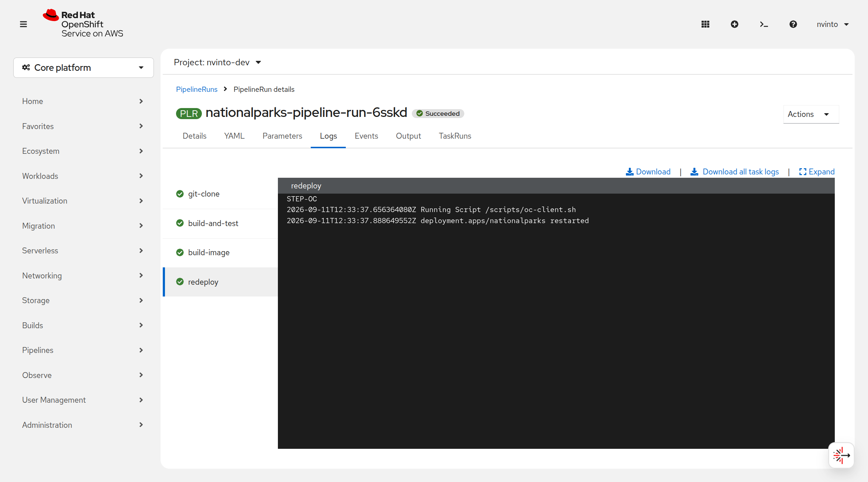Click the 'deployment.apps/nationalparks restarted' log line
Image resolution: width=868 pixels, height=482 pixels.
pyautogui.click(x=438, y=221)
